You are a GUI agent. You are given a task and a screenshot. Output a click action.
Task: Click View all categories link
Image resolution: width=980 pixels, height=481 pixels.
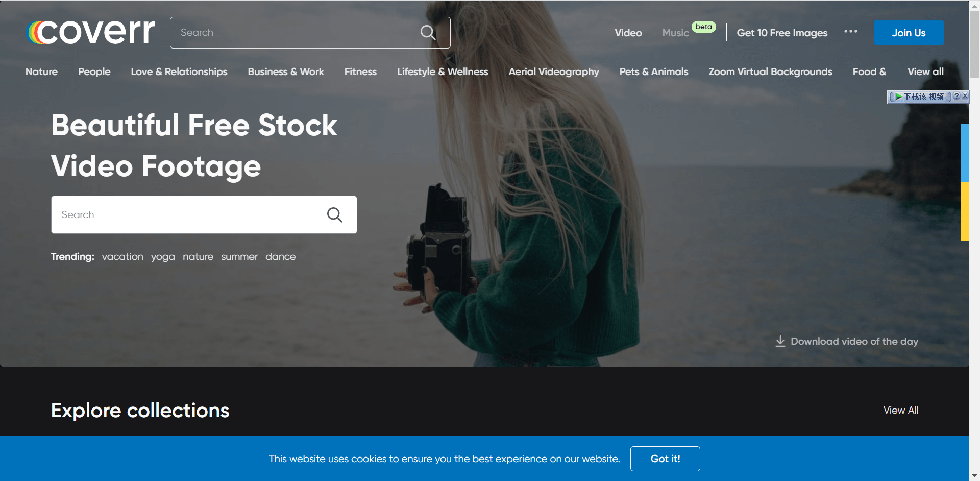tap(925, 71)
